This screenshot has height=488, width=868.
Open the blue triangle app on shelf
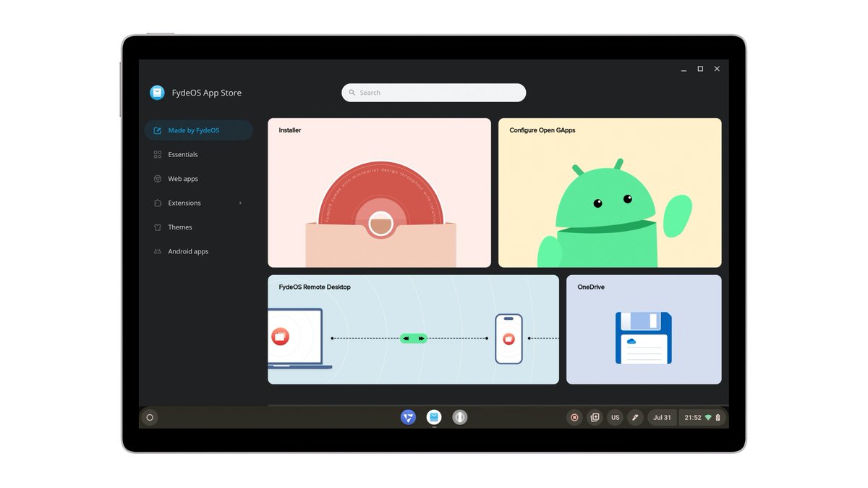point(408,417)
